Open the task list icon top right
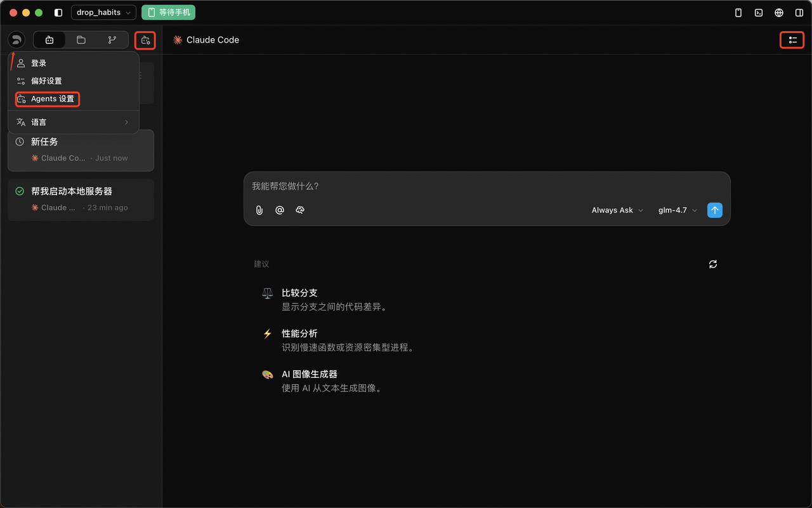The height and width of the screenshot is (508, 812). [x=792, y=40]
